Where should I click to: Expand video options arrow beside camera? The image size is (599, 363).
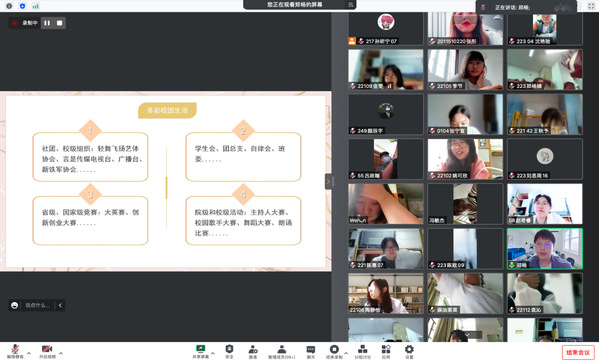(x=61, y=353)
